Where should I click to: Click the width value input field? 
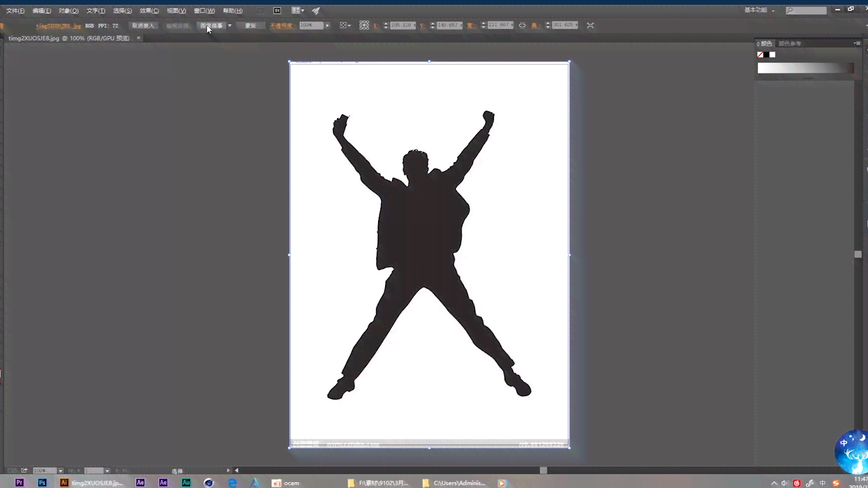click(500, 26)
